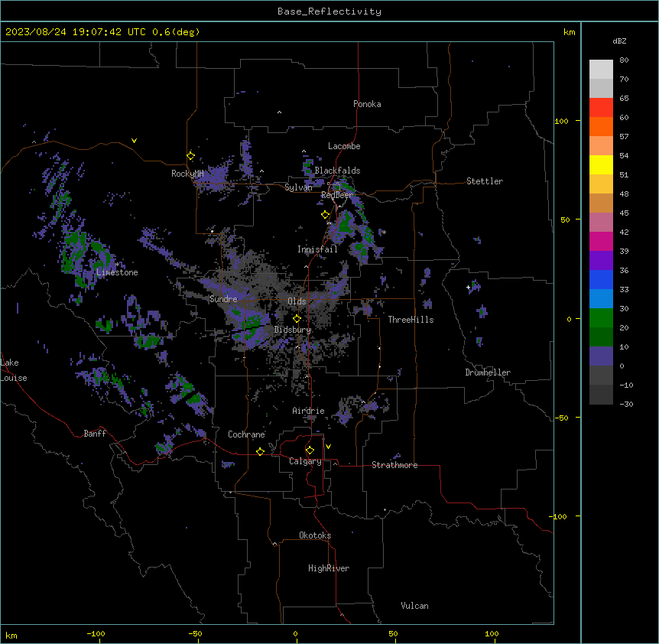Click the yellow diamond marker south of RedDeer
The image size is (659, 644).
(x=326, y=215)
